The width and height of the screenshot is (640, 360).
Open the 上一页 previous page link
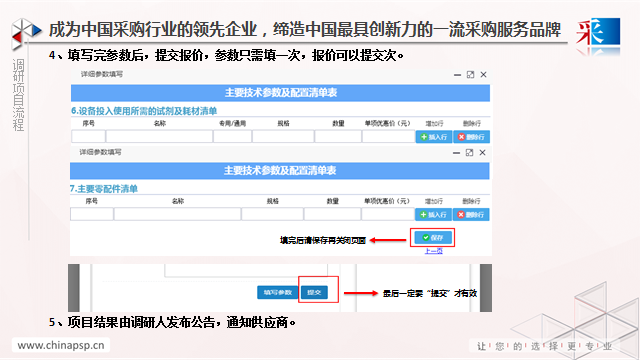coord(433,251)
